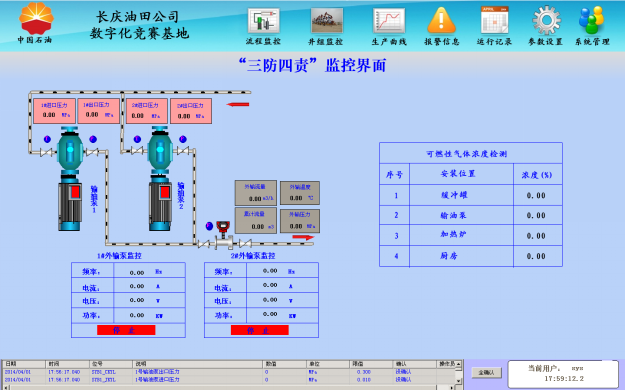Click the 1#出口压力 value box
The height and width of the screenshot is (391, 625).
pos(98,110)
